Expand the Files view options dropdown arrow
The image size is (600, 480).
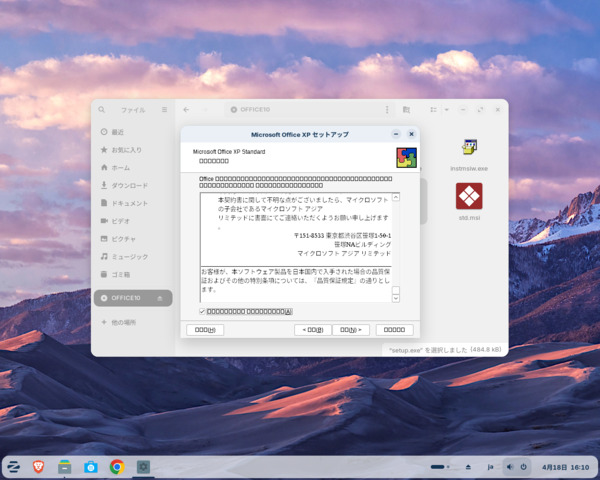click(447, 110)
